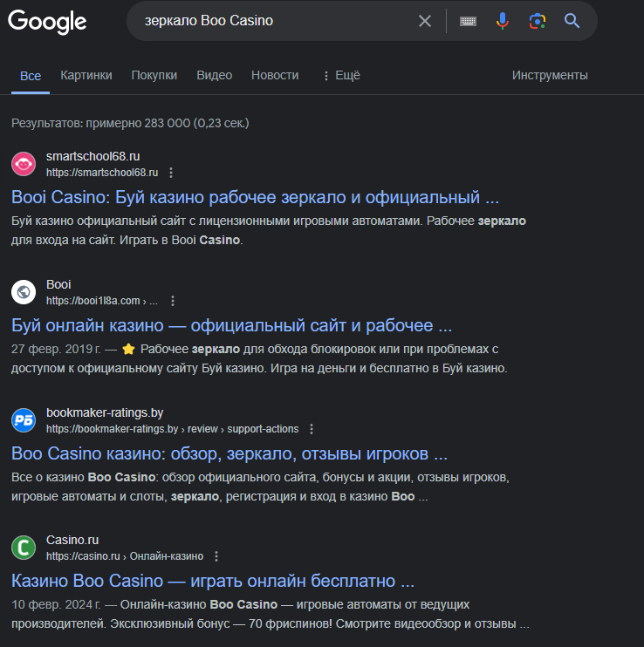Click the 27 февр. 2019 г. date
This screenshot has height=647, width=644.
(x=56, y=350)
